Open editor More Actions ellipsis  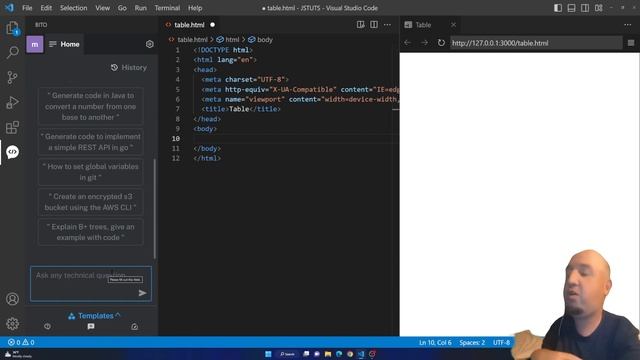(387, 25)
